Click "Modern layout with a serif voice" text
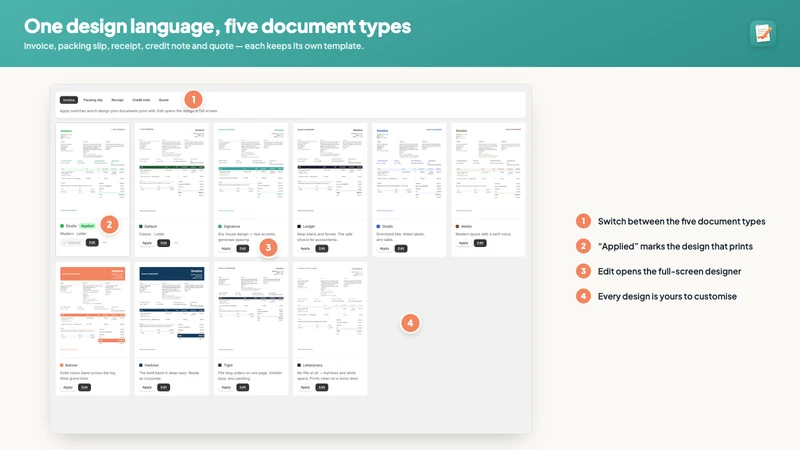The height and width of the screenshot is (450, 800). 483,234
